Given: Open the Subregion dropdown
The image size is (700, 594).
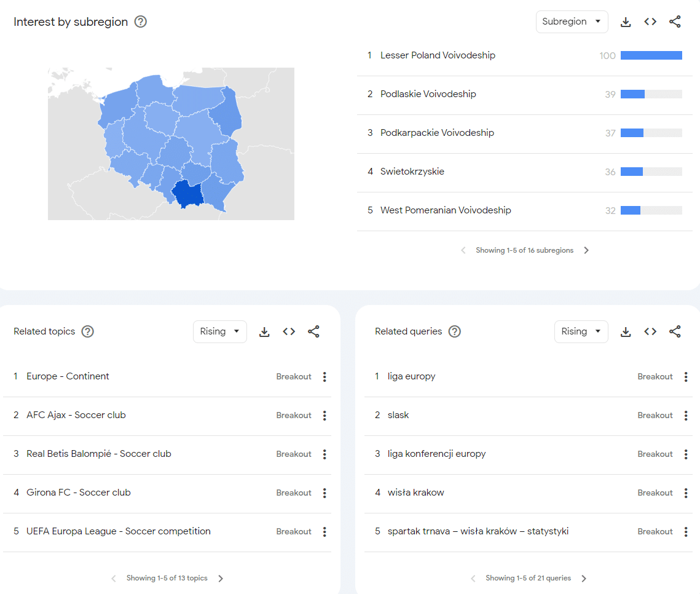Looking at the screenshot, I should click(572, 22).
